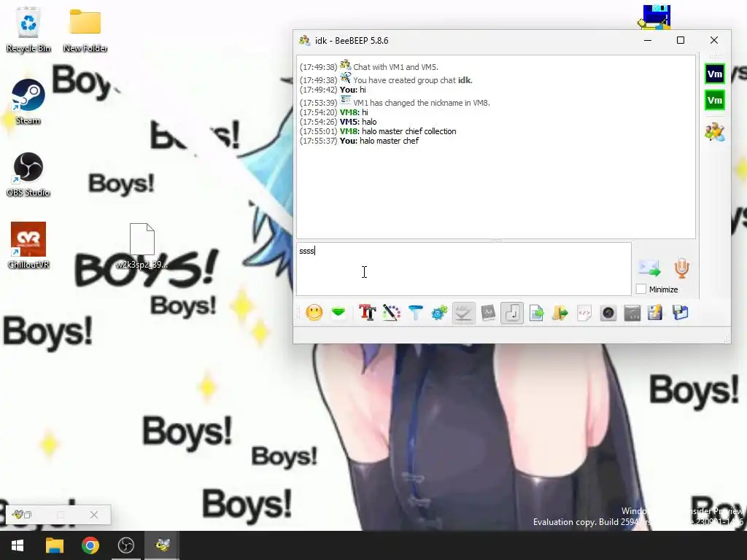The width and height of the screenshot is (747, 560).
Task: Select the OBS Studio desktop shortcut
Action: [28, 174]
